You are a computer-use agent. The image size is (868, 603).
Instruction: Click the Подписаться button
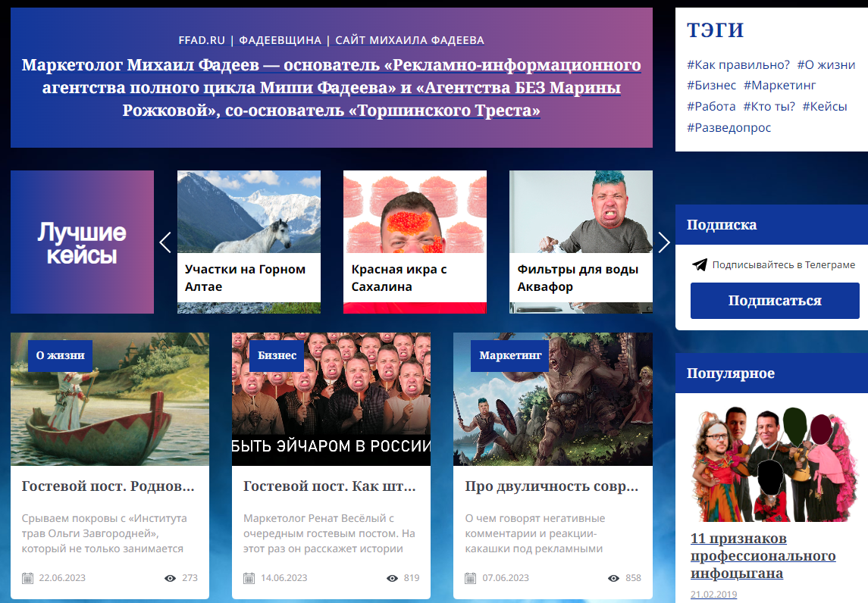pyautogui.click(x=775, y=301)
